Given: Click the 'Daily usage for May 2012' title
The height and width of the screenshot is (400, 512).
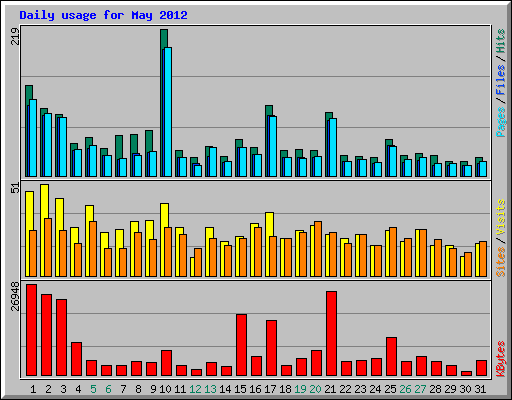Looking at the screenshot, I should point(103,15).
